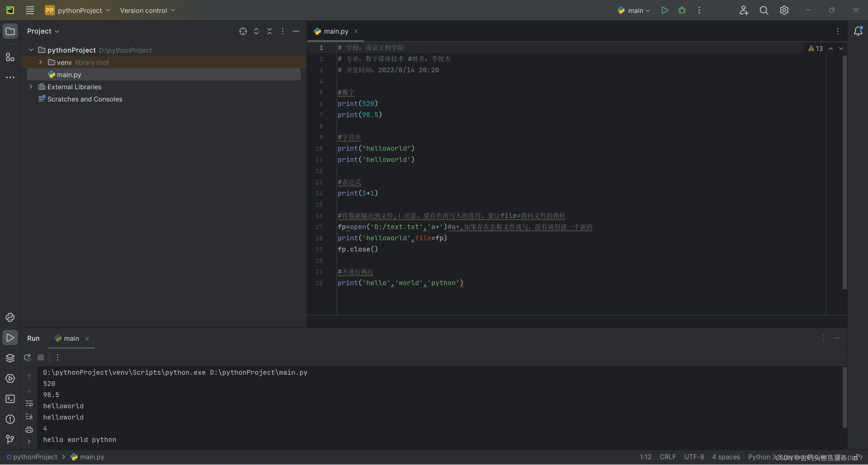Start debugging with the bug icon

(682, 10)
